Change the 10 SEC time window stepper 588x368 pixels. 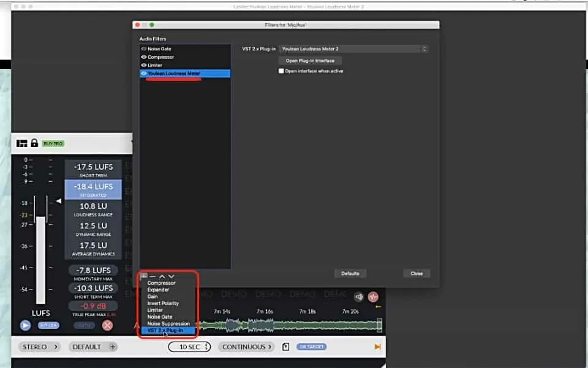point(189,347)
